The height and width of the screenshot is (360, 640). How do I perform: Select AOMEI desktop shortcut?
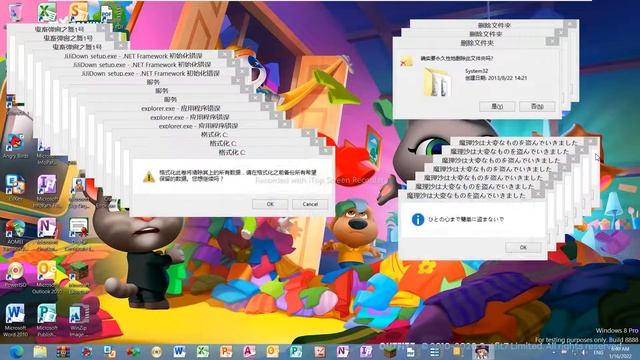[16, 233]
